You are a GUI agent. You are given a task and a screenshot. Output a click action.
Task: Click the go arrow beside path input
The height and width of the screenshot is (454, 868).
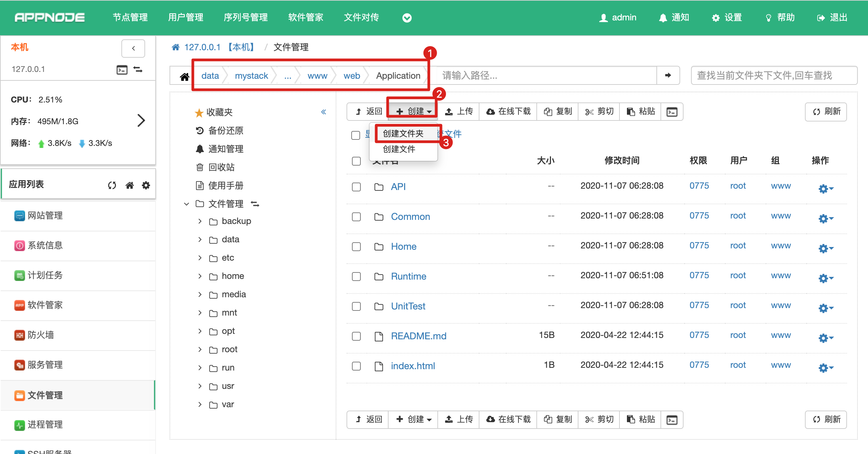click(x=668, y=75)
